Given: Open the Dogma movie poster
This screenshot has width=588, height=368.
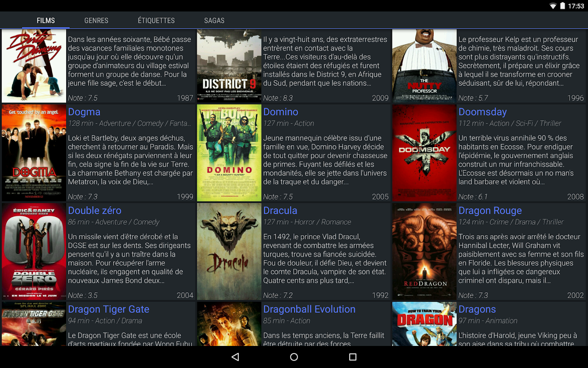Looking at the screenshot, I should tap(34, 153).
